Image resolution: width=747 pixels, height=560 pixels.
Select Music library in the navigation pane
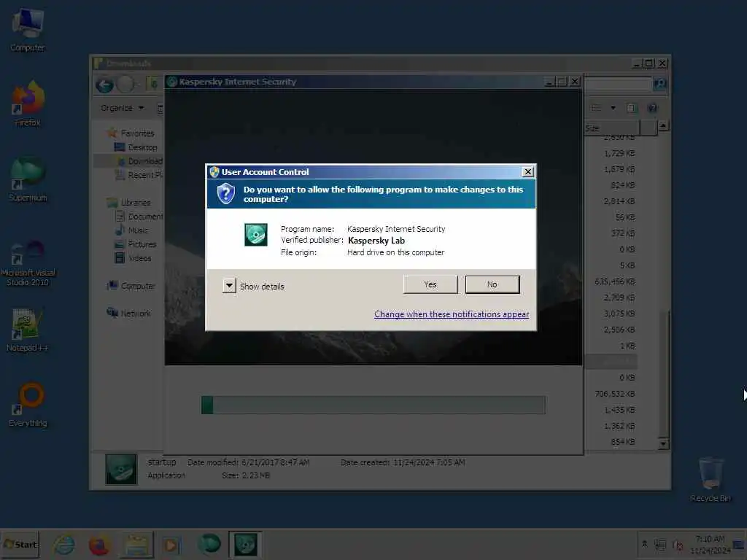coord(132,230)
